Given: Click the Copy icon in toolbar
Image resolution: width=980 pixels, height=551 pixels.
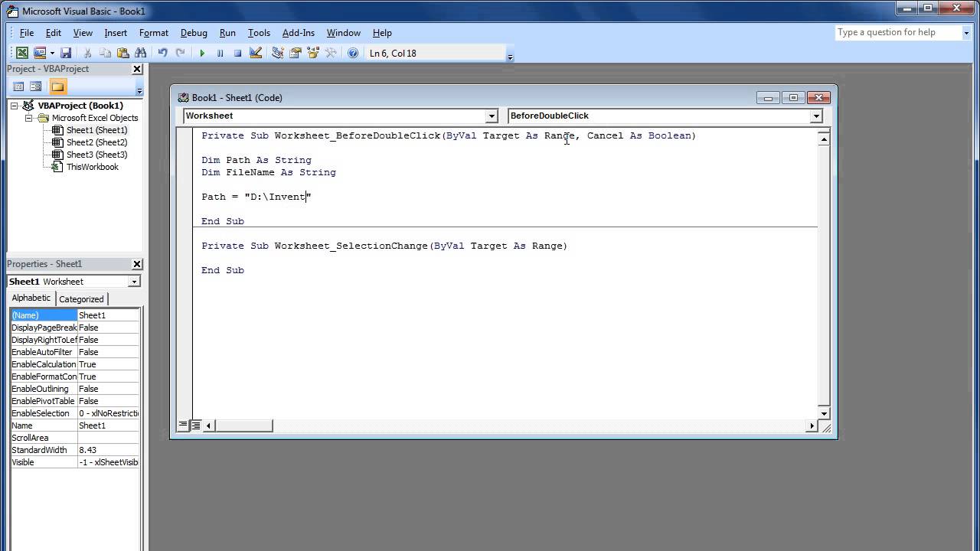Looking at the screenshot, I should point(105,53).
